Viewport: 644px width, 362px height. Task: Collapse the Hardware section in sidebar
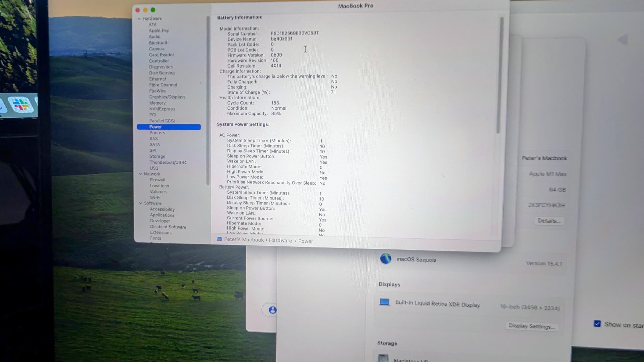[x=139, y=18]
